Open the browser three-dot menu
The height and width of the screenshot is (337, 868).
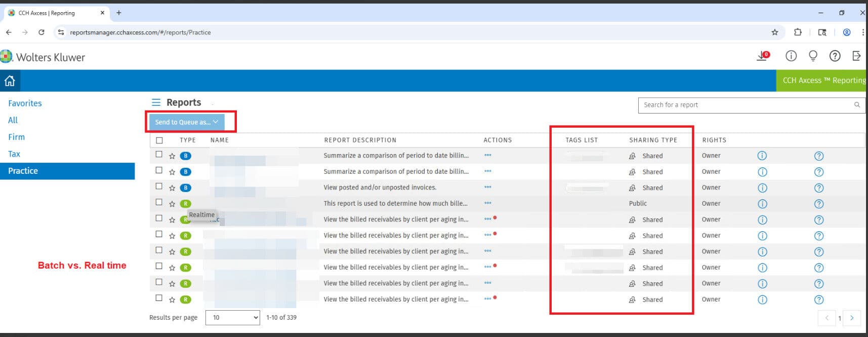pyautogui.click(x=863, y=32)
